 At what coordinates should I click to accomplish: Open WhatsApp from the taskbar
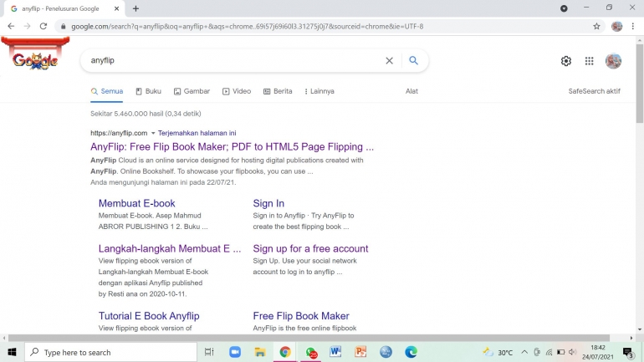point(311,352)
